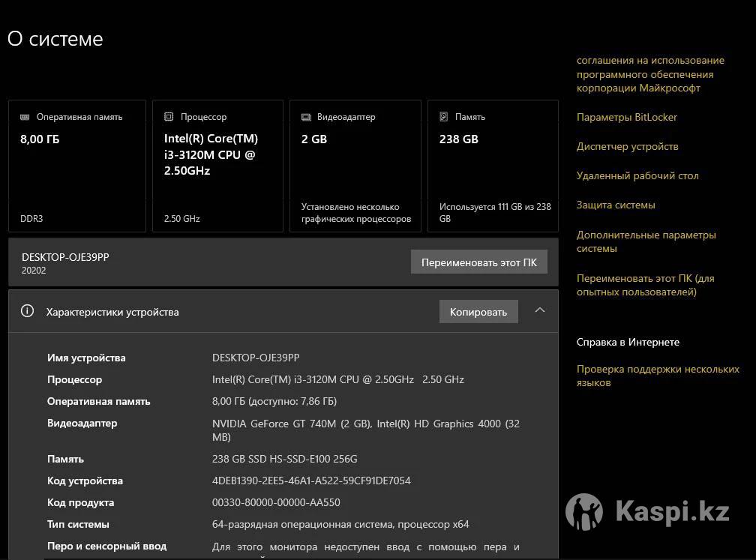Collapse the Характеристики устройства section chevron
The image size is (756, 560).
coord(539,310)
